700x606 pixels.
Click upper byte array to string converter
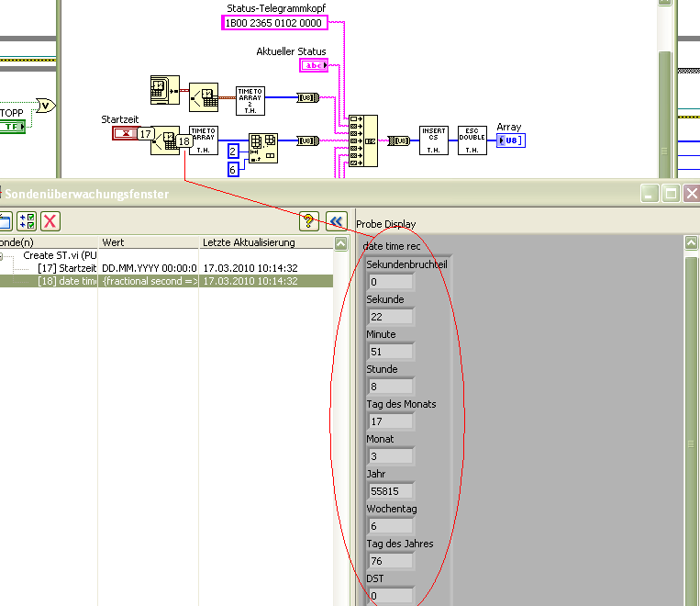308,97
